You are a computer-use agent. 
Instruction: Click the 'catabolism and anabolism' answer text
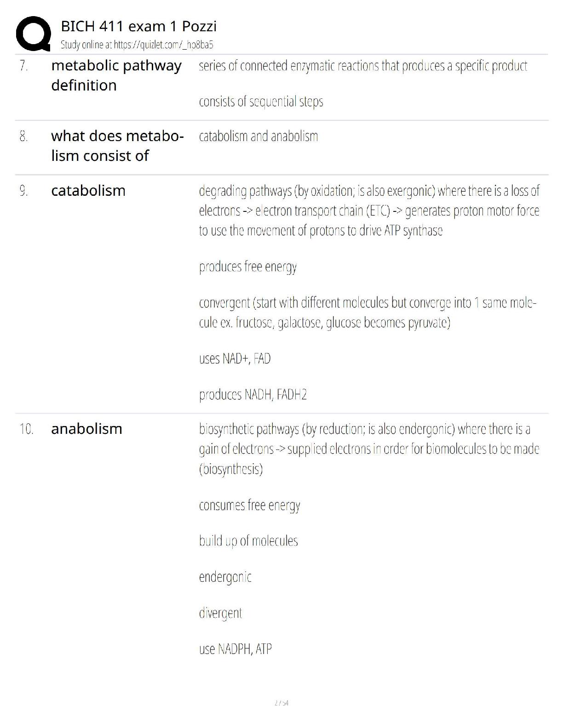pos(259,136)
